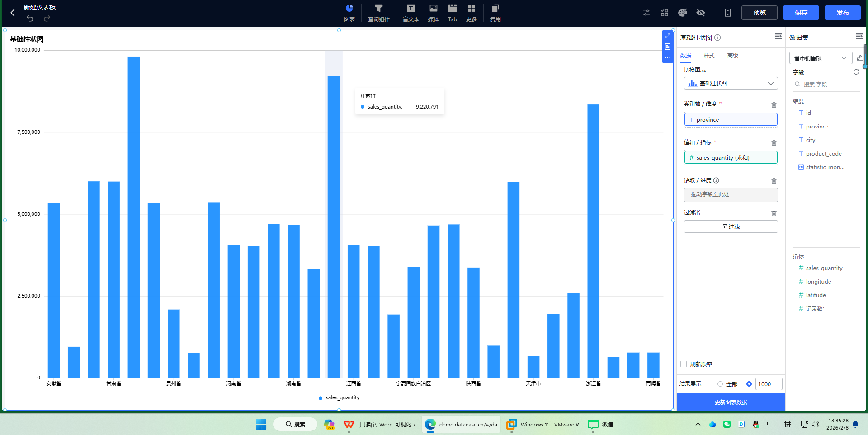Screen dimensions: 868x435
Task: Refresh the 字段 field list
Action: [856, 72]
